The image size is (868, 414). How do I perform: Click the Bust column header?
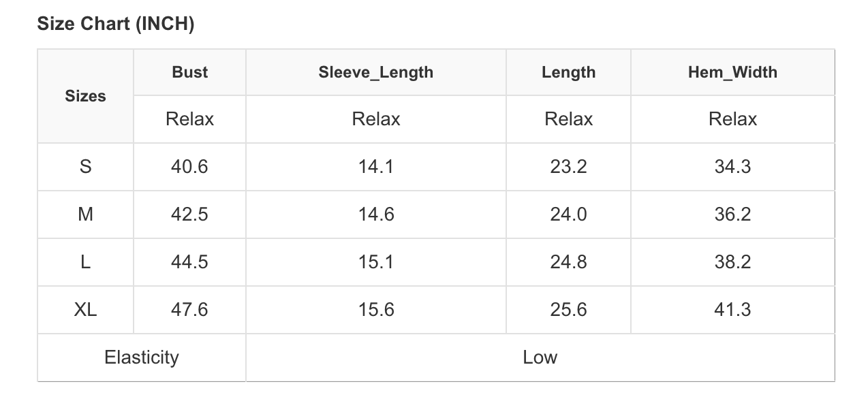click(x=189, y=72)
